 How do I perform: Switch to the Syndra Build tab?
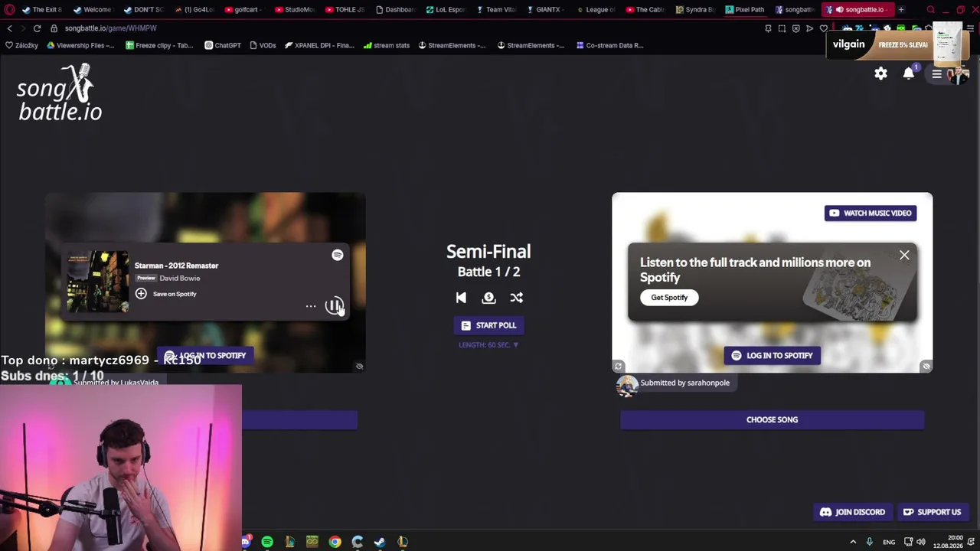(x=694, y=10)
